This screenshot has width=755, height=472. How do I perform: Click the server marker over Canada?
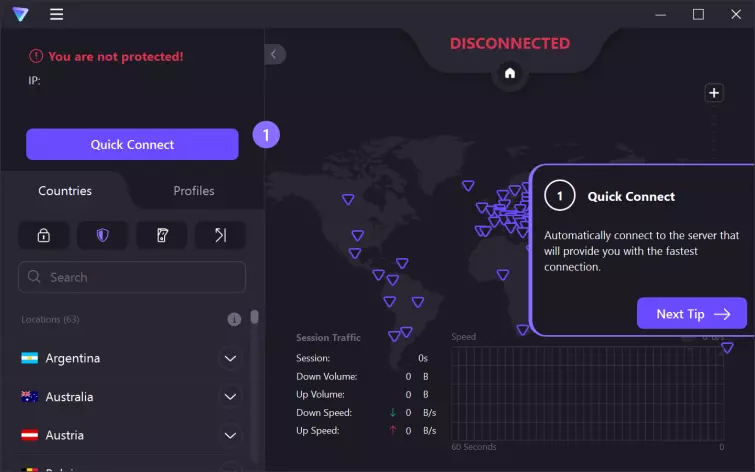pyautogui.click(x=347, y=199)
